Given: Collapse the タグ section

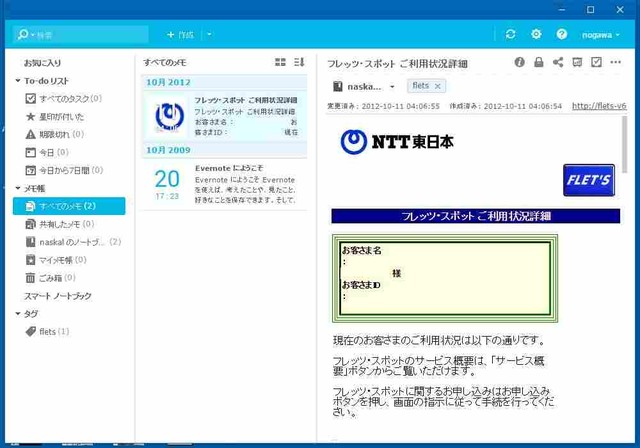Looking at the screenshot, I should (18, 314).
